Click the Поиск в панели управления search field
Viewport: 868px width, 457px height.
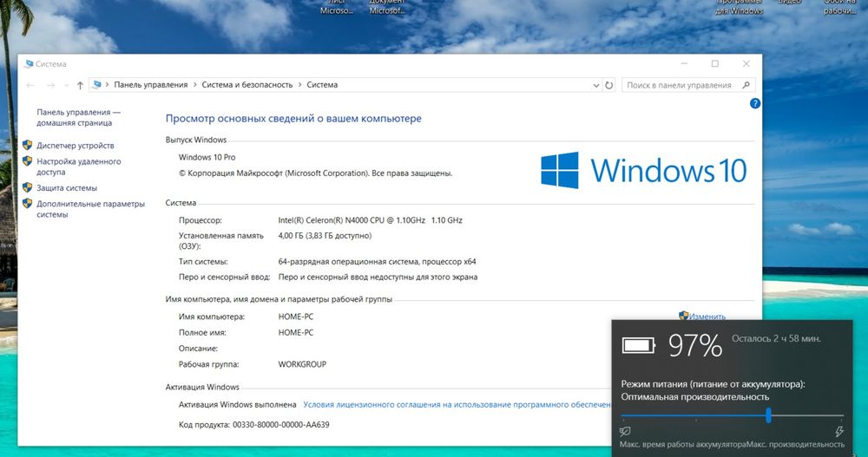click(688, 85)
